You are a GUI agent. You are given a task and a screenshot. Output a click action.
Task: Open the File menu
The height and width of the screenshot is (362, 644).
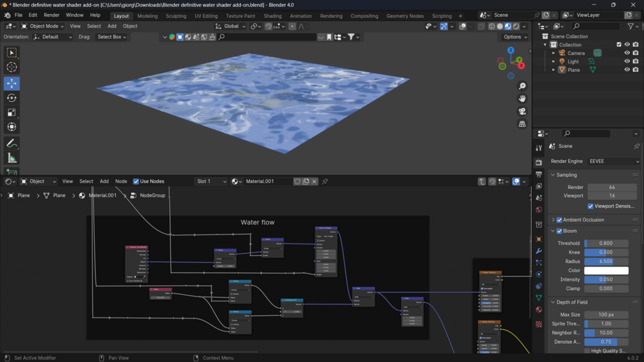(x=19, y=15)
